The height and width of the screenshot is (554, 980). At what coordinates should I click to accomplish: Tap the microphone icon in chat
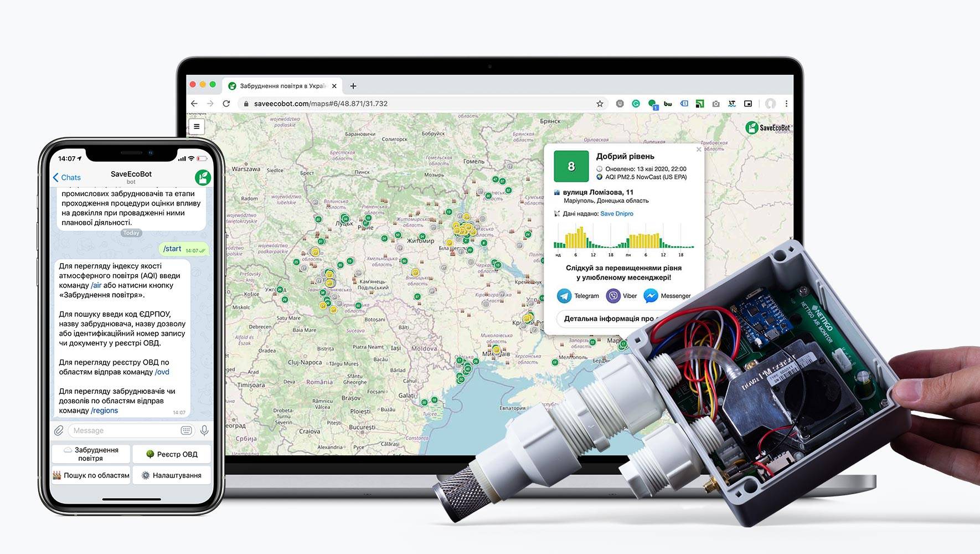[204, 430]
